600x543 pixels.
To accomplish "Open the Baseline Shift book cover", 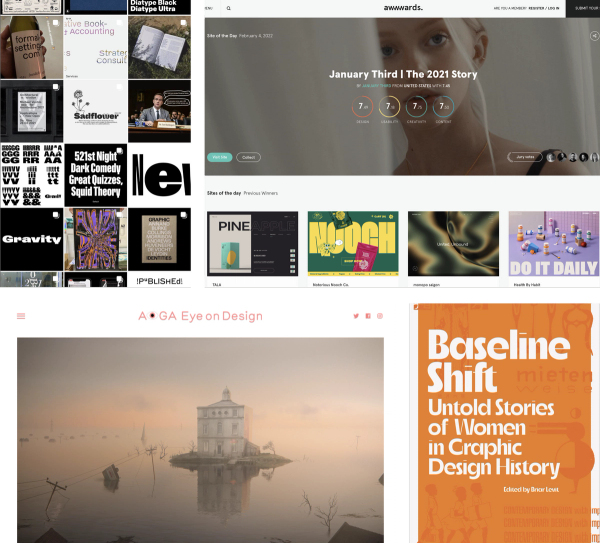I will point(505,423).
